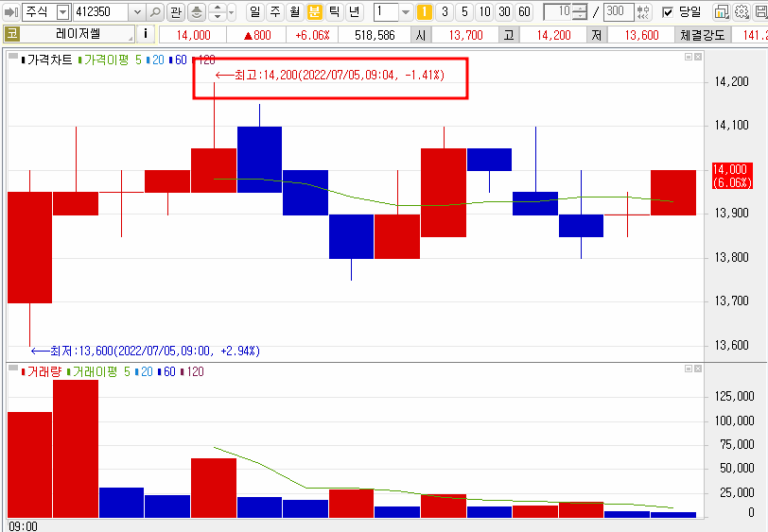Click the 관 watchlist button
Image resolution: width=768 pixels, height=532 pixels.
pos(176,11)
